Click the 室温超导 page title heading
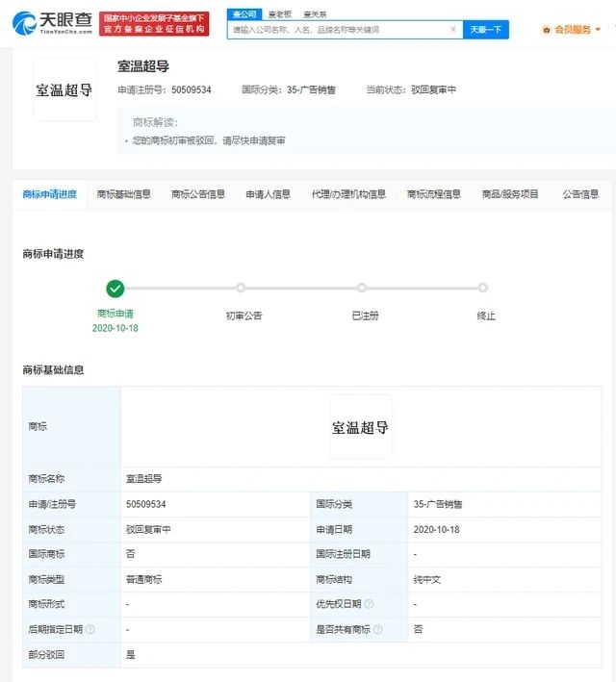The image size is (616, 682). (143, 66)
